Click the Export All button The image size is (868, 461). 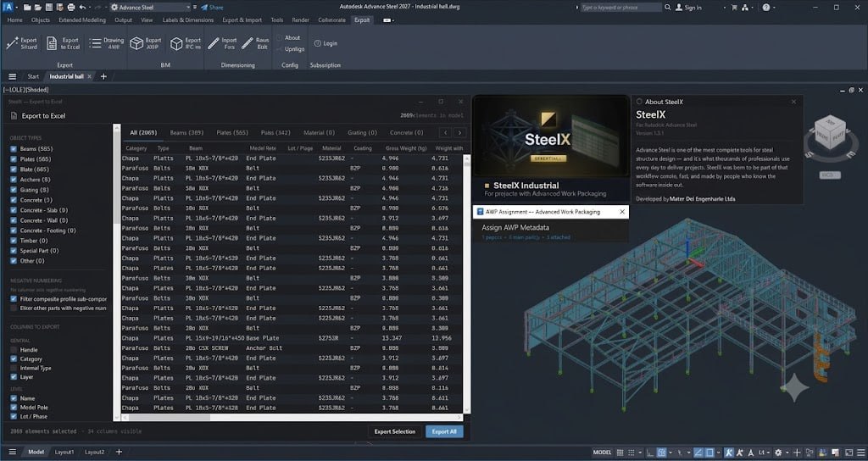point(444,431)
